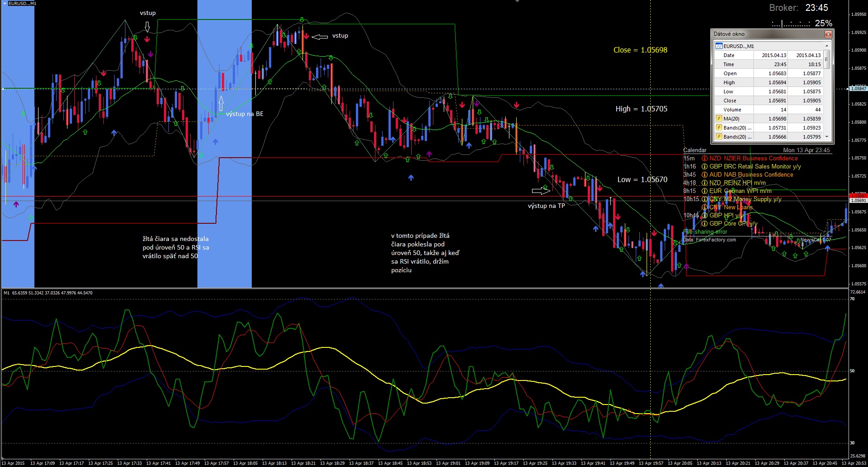The height and width of the screenshot is (467, 868).
Task: Click the info icon for CNY M2 Money Supply
Action: [705, 199]
